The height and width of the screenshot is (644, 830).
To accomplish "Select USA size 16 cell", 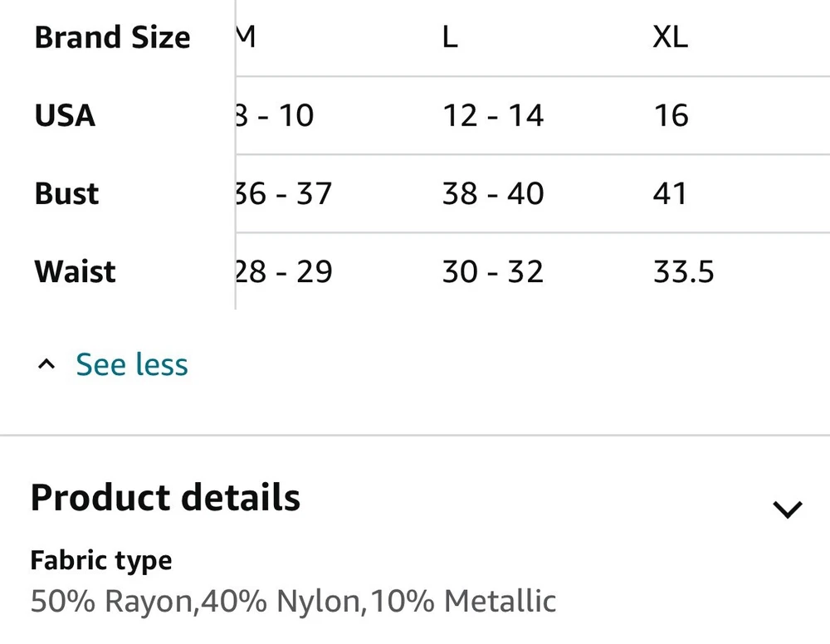I will click(671, 115).
